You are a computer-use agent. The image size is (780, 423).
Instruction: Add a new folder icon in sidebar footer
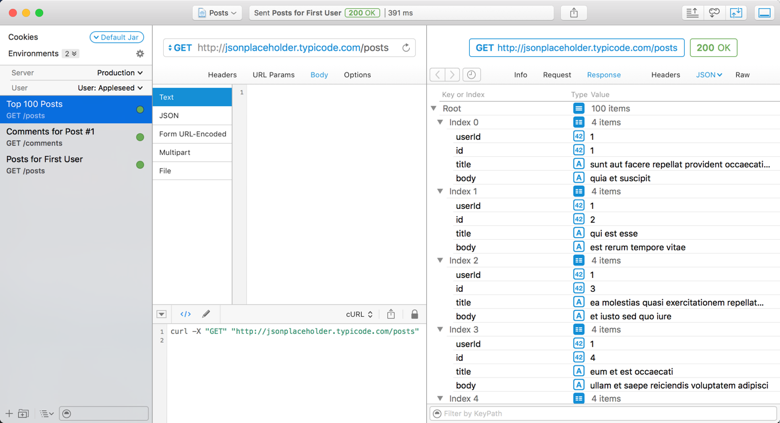click(23, 414)
